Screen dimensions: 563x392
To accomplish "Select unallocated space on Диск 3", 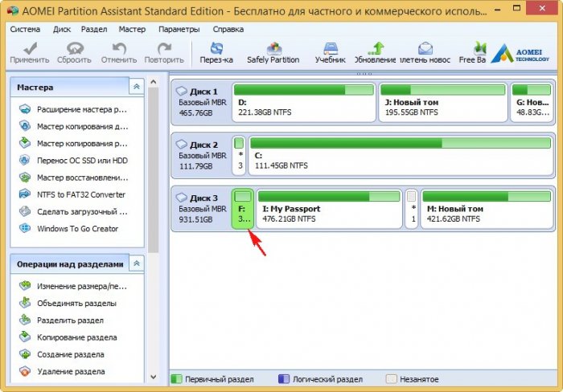I will point(412,209).
